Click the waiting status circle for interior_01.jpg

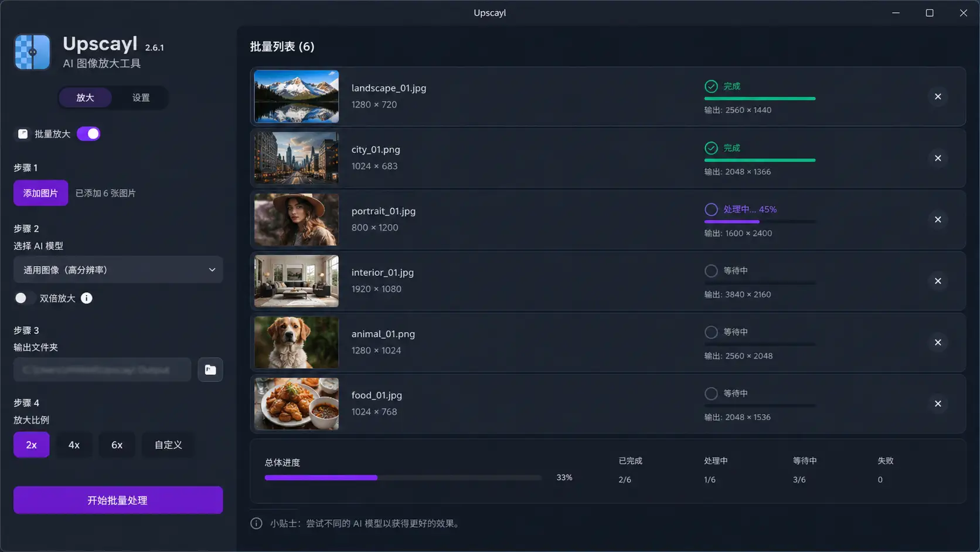point(711,270)
